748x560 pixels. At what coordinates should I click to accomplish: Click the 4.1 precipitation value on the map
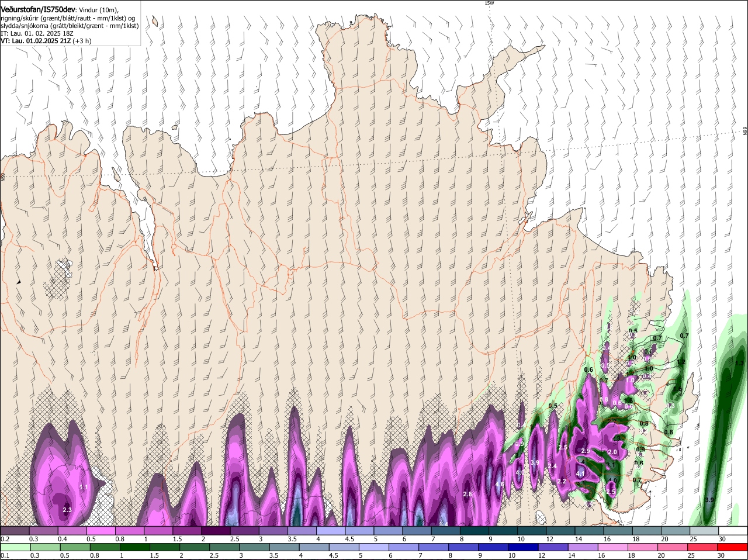tap(580, 473)
